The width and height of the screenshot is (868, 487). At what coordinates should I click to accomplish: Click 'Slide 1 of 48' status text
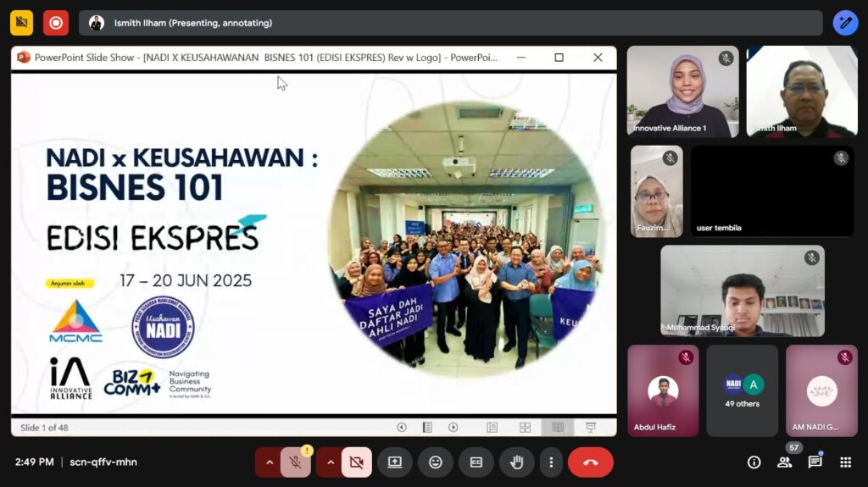tap(44, 428)
